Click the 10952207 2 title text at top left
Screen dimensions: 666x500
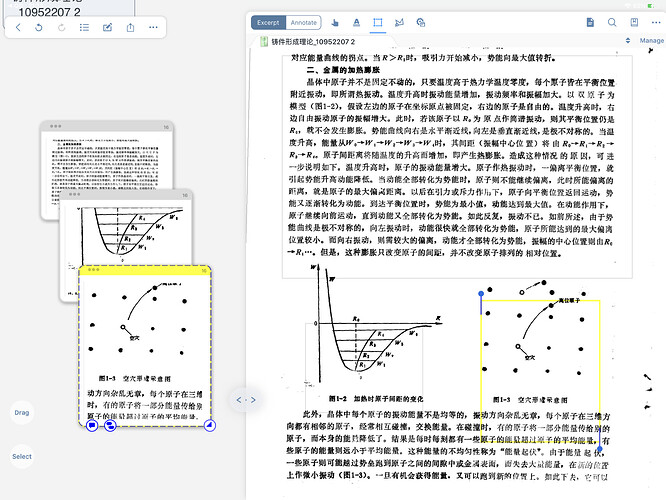coord(49,12)
